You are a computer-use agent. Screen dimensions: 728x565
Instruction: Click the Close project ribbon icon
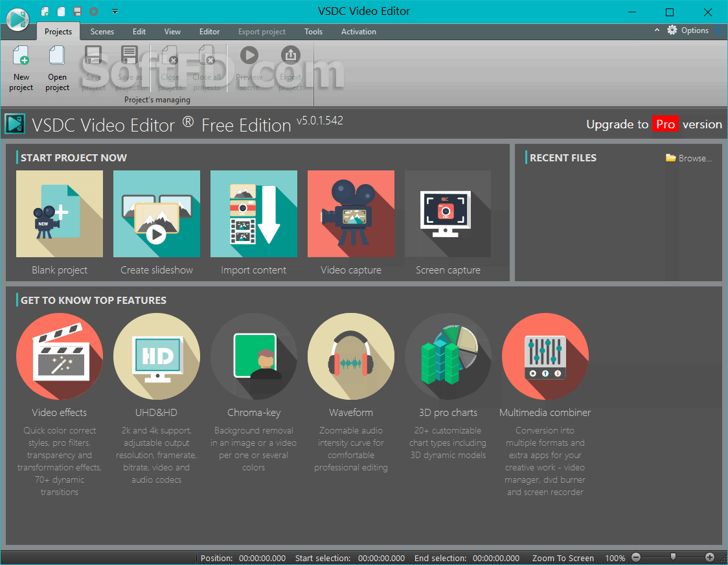pyautogui.click(x=170, y=55)
